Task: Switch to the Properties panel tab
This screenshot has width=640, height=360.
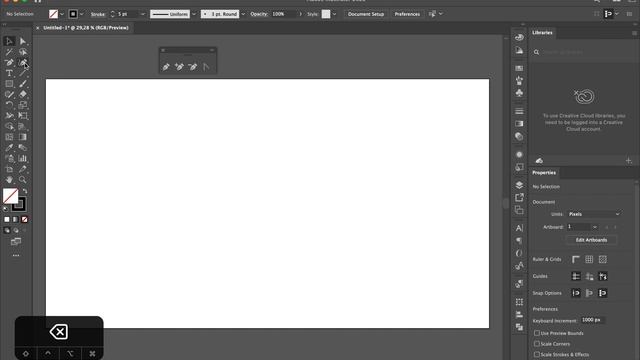Action: pos(544,173)
